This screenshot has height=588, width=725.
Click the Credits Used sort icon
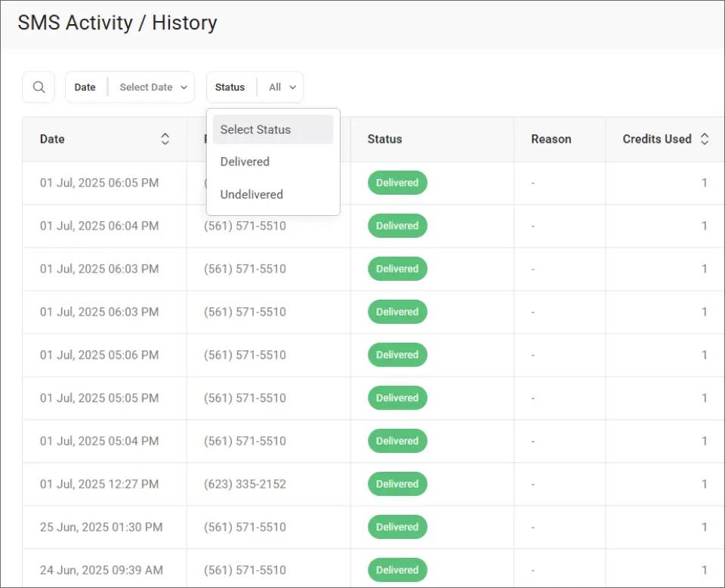tap(704, 139)
